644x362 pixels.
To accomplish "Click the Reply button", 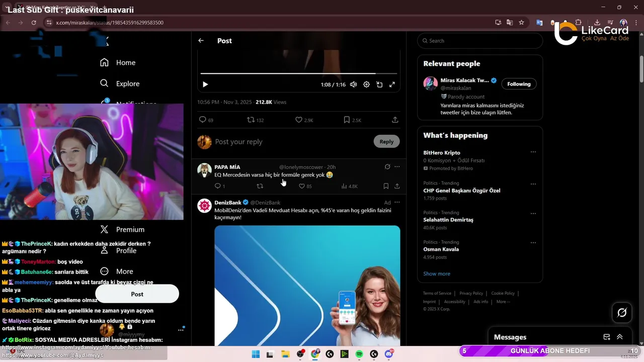I will pyautogui.click(x=386, y=141).
